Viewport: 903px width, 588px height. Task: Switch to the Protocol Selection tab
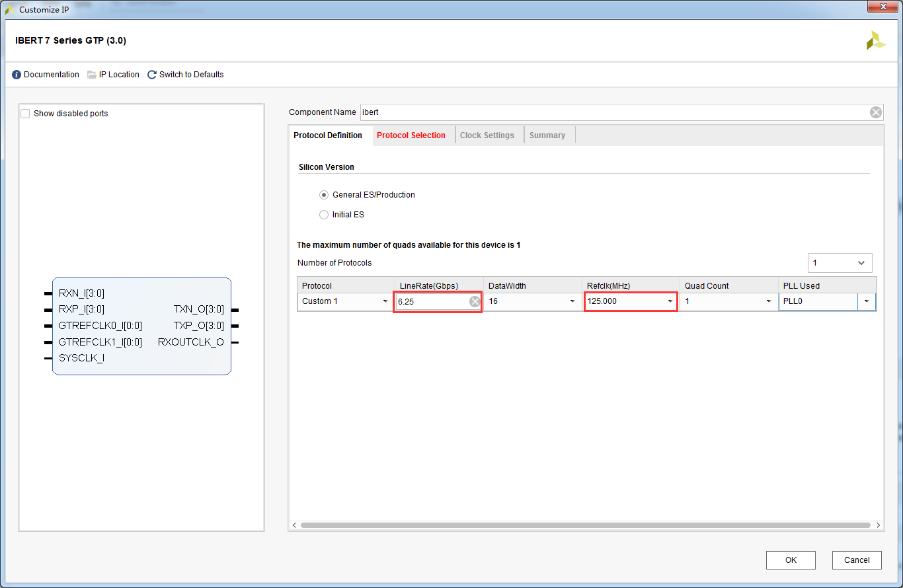click(x=411, y=135)
